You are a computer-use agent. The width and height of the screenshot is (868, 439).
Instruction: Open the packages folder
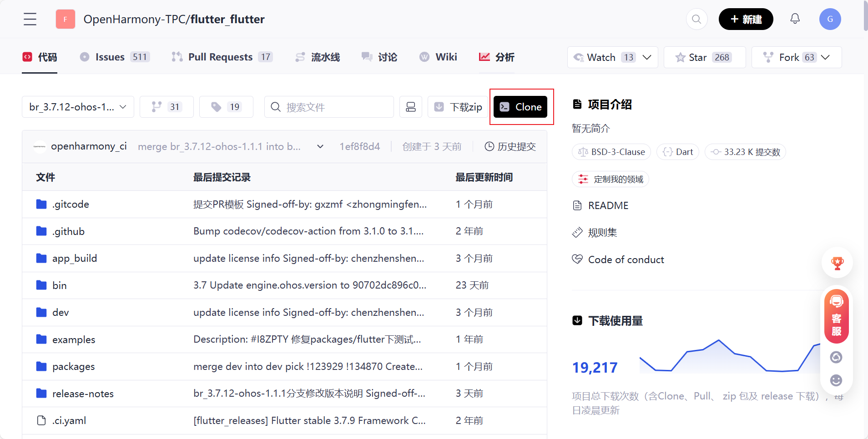pyautogui.click(x=74, y=366)
